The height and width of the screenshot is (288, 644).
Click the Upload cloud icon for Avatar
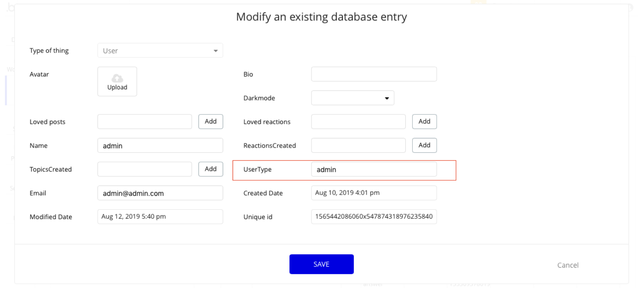(x=117, y=78)
